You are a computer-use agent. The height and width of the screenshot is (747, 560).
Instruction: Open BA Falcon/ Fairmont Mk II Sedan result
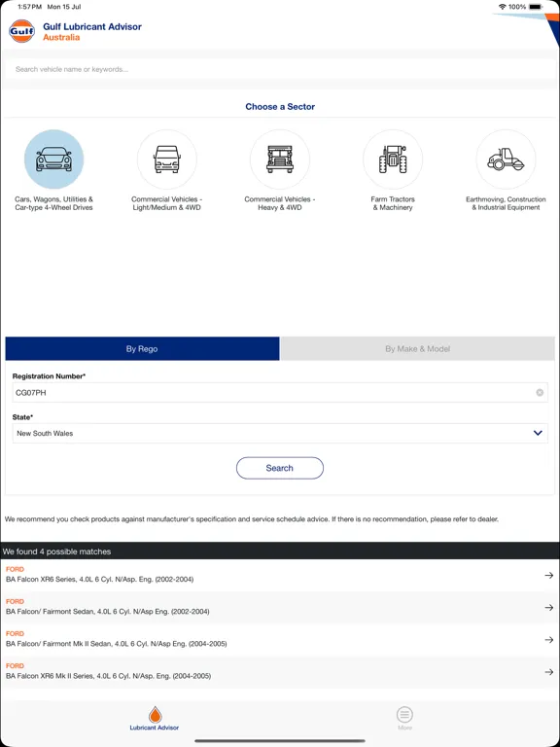coord(280,639)
